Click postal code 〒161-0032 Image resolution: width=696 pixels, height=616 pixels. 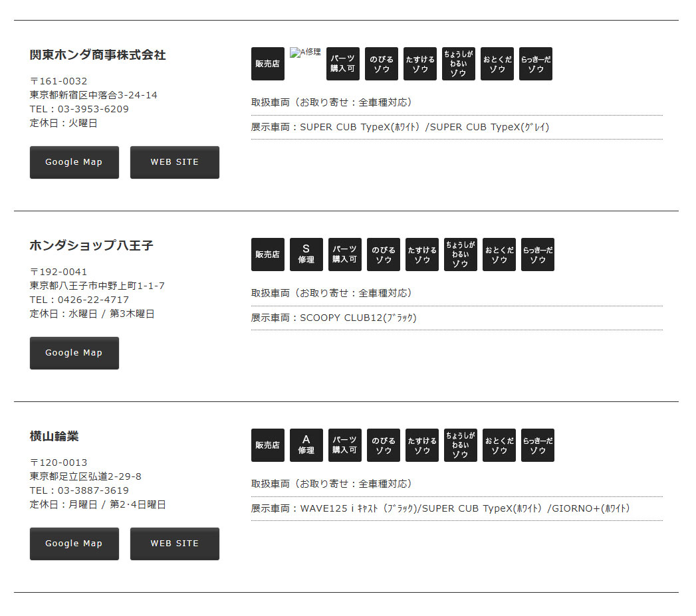tap(58, 81)
